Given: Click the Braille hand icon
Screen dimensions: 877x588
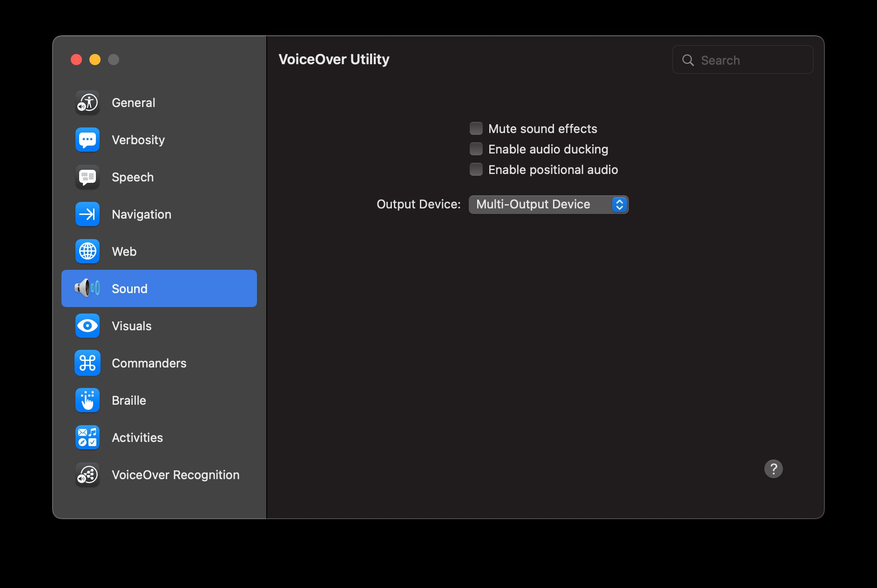Looking at the screenshot, I should click(x=87, y=400).
